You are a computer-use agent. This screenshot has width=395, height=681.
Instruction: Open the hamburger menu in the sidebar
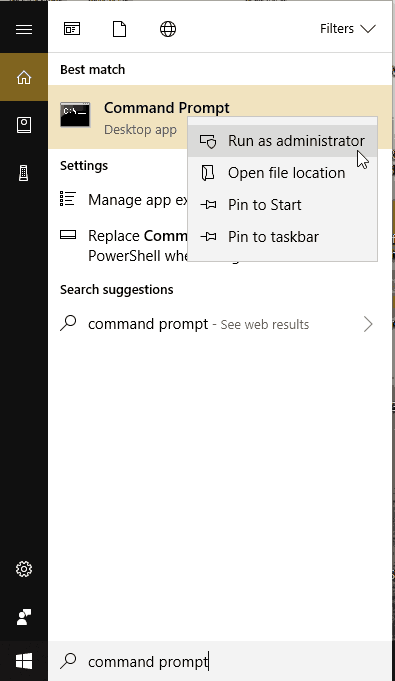pos(24,29)
